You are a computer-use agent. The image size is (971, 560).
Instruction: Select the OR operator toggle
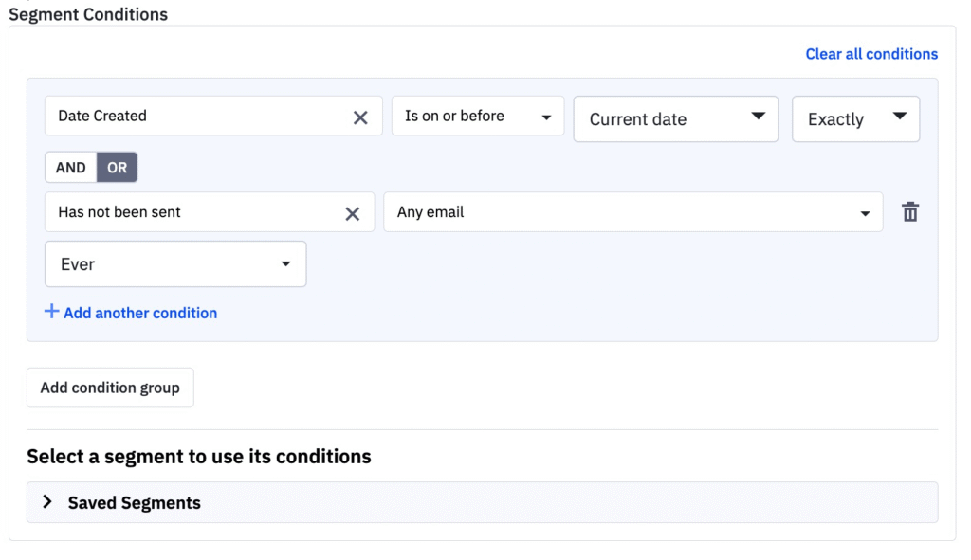click(x=117, y=167)
